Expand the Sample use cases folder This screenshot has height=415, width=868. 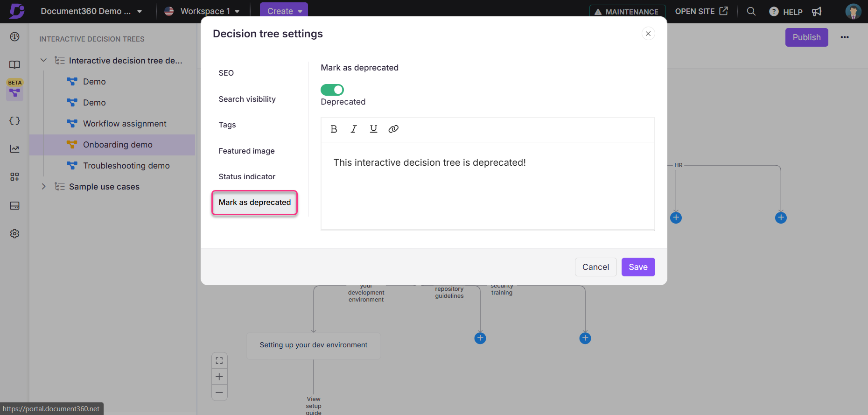point(43,186)
